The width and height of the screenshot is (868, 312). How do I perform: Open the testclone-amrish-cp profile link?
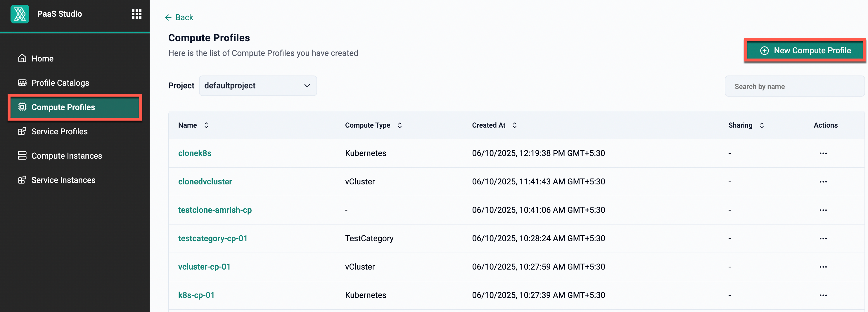coord(215,210)
